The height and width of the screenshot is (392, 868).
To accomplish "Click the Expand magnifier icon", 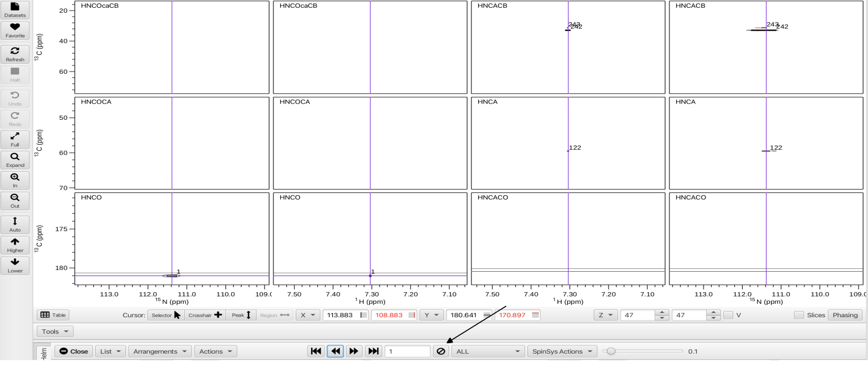I will [15, 160].
